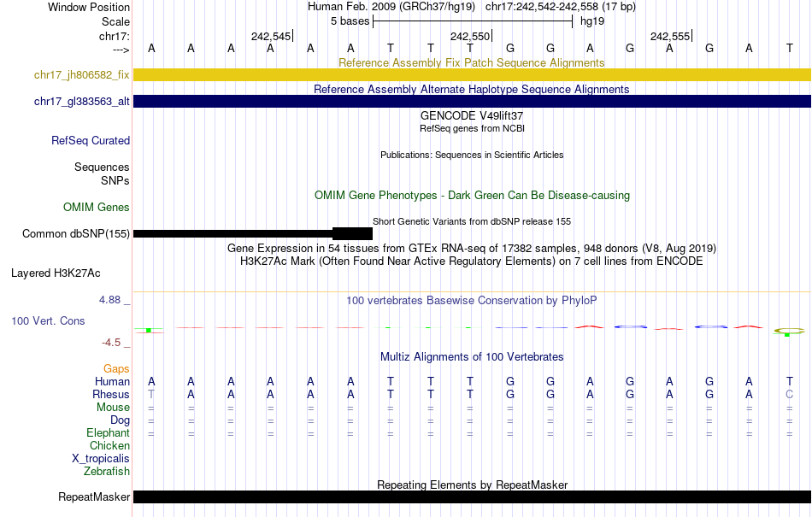The image size is (812, 517).
Task: Select the Chicken alignment row label
Action: tap(109, 445)
